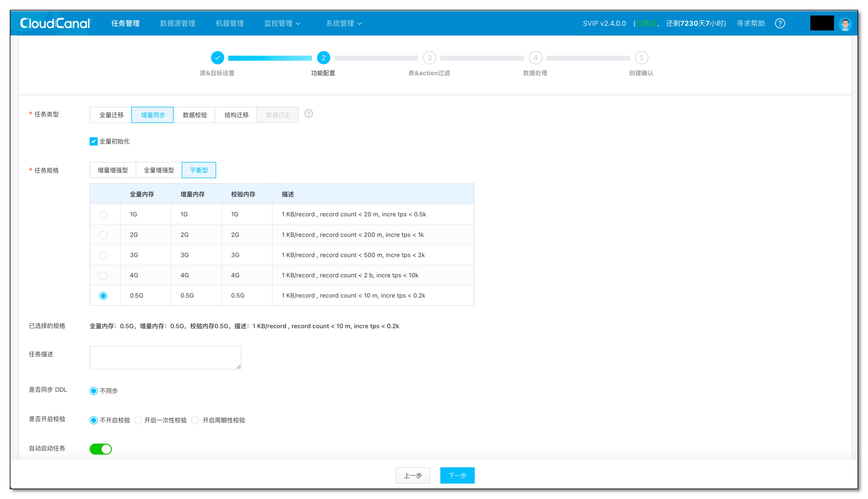Click the CloudCanal logo
Viewport: 868px width, 499px height.
coord(55,23)
